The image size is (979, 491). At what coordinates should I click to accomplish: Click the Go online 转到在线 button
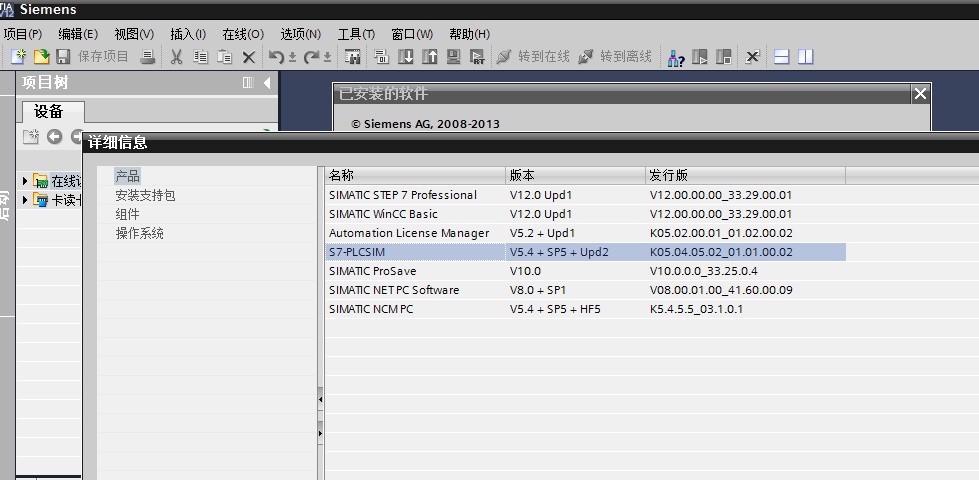533,57
